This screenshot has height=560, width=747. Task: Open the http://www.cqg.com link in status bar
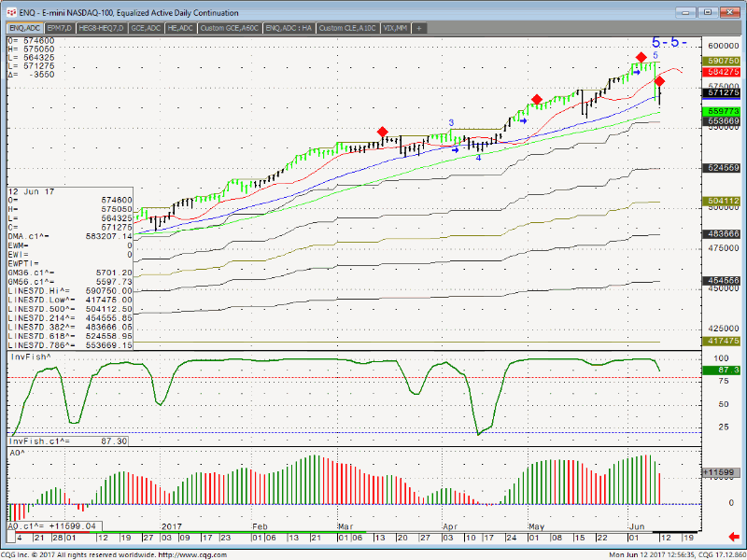pyautogui.click(x=192, y=554)
